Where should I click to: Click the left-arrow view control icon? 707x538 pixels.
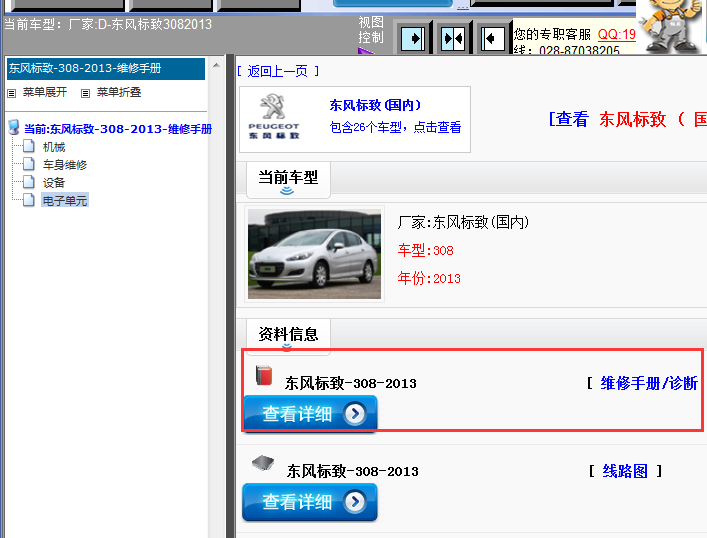pyautogui.click(x=492, y=38)
